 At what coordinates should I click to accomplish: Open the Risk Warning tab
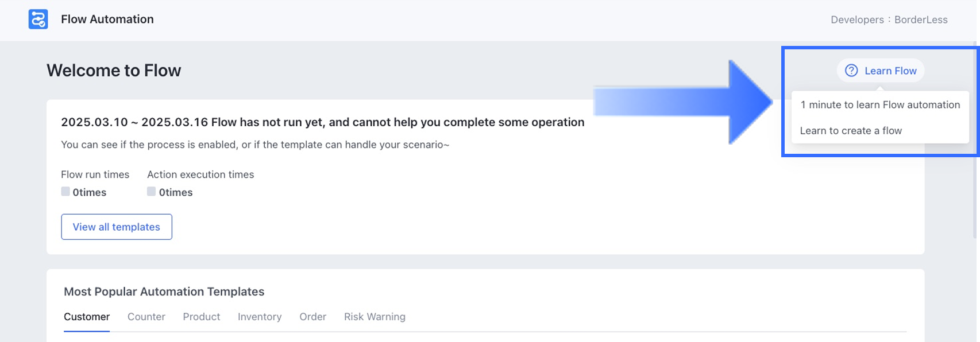pos(375,317)
